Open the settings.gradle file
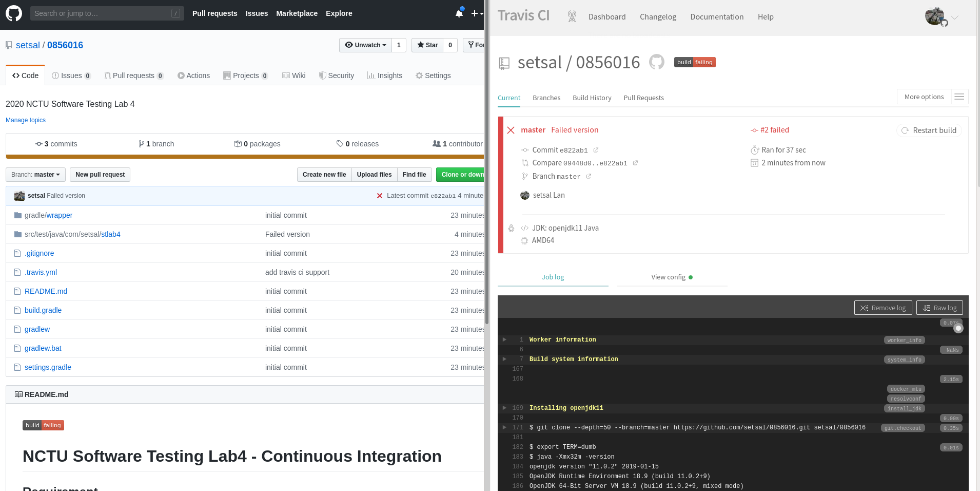Screen dimensions: 980x491 (x=48, y=367)
